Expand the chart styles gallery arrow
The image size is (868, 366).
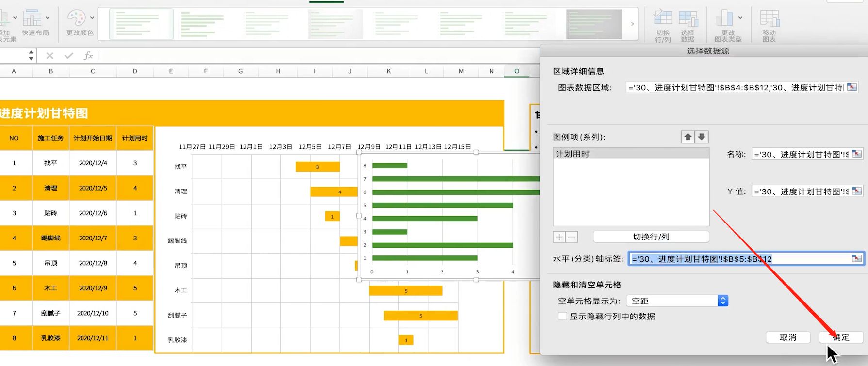tap(632, 24)
